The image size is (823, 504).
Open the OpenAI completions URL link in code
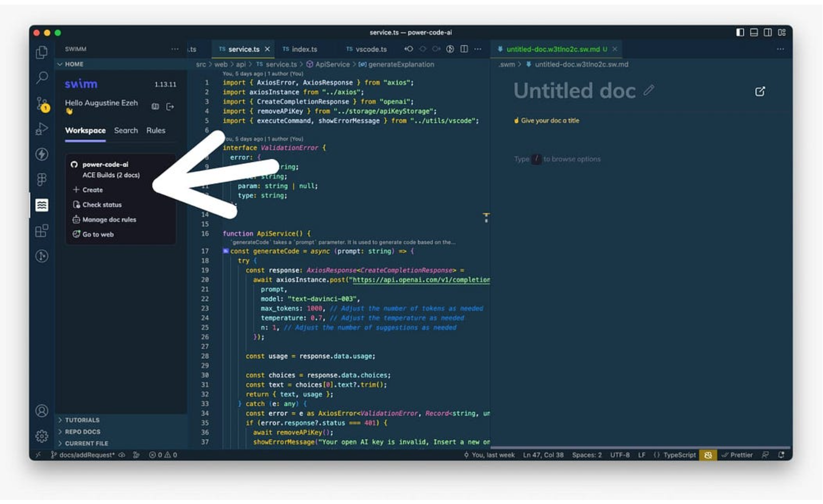pyautogui.click(x=421, y=280)
